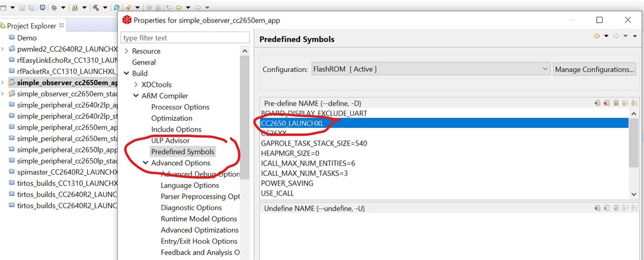Select the GAPROLE_TASK_STACK_SIZE=540 symbol
Image resolution: width=644 pixels, height=260 pixels.
click(x=314, y=143)
